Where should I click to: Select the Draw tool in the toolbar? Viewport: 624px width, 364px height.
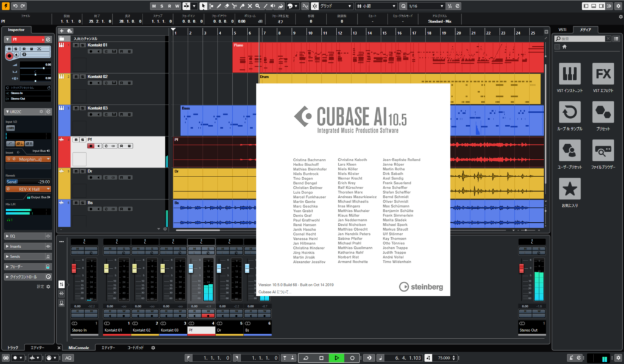click(x=219, y=5)
